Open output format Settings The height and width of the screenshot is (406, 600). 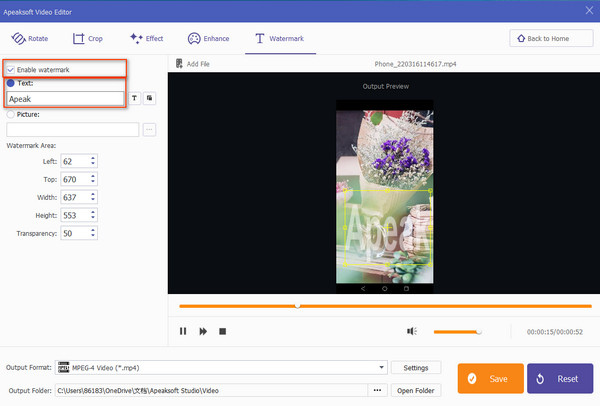tap(416, 368)
